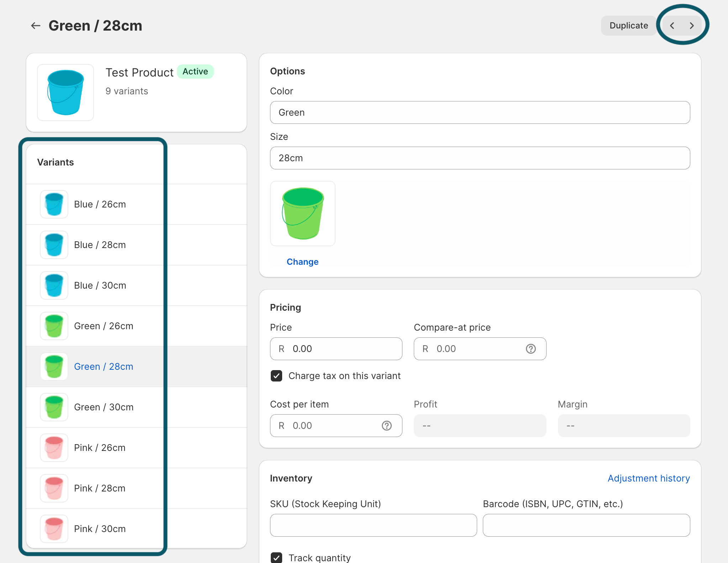Focus the SKU text field
Screen dimensions: 728x563
pos(373,525)
